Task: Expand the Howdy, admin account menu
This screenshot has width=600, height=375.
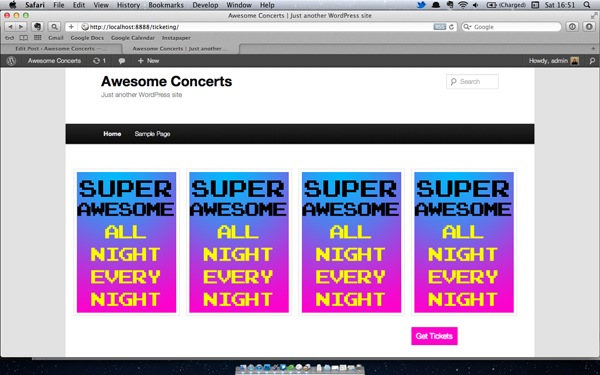Action: point(553,61)
